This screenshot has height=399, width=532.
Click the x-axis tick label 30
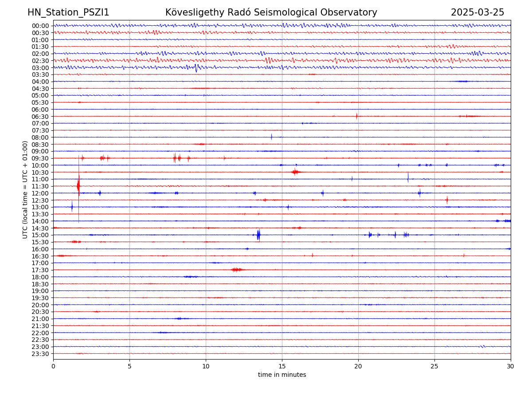(511, 366)
